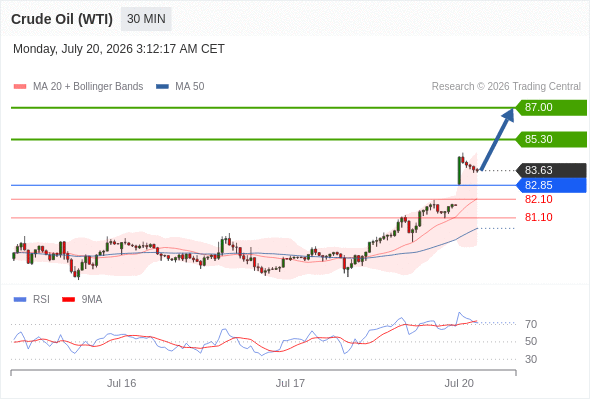Toggle the 9MA legend entry
This screenshot has width=590, height=400.
click(x=82, y=300)
